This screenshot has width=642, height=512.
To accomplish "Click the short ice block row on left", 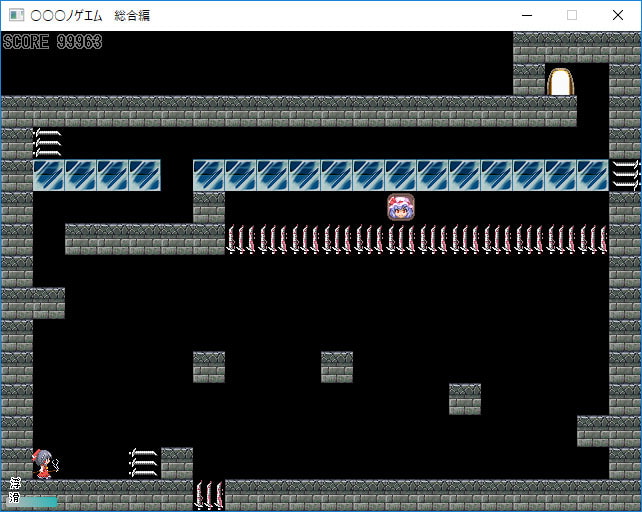I will click(97, 175).
